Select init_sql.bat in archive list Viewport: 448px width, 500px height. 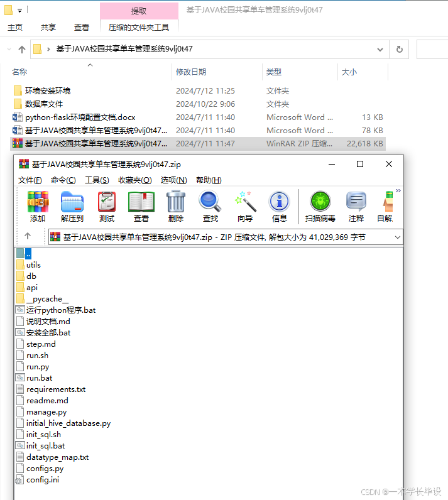pyautogui.click(x=40, y=446)
